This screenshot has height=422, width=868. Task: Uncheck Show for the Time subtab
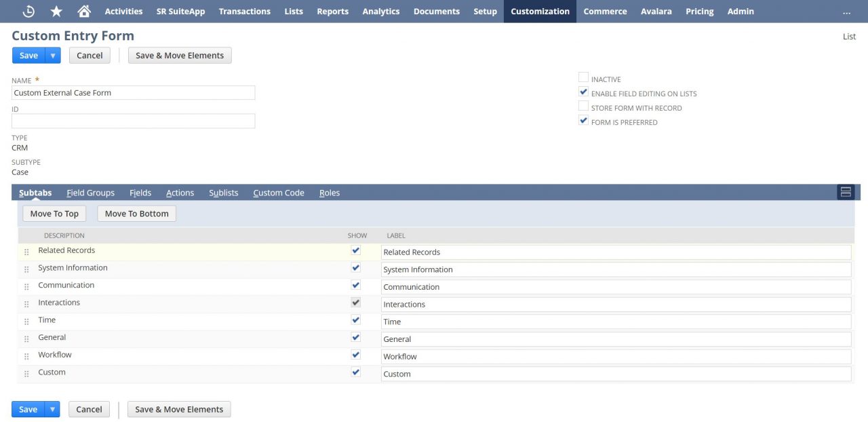tap(356, 320)
